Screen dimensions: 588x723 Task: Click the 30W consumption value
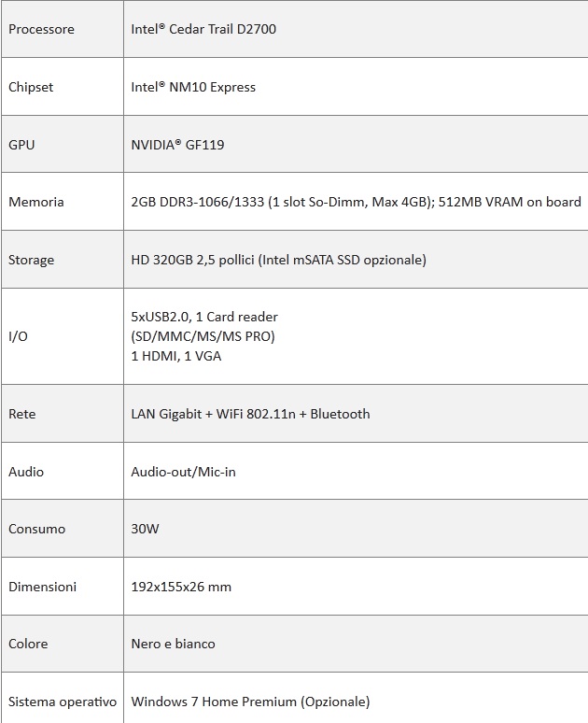[x=145, y=529]
